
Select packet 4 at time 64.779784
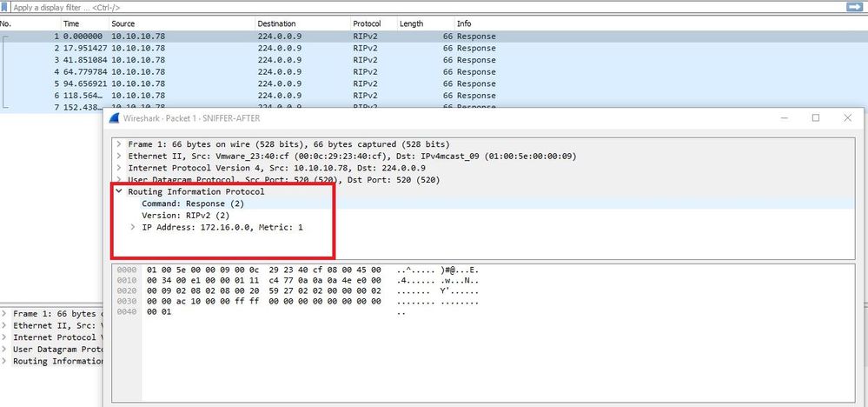tap(434, 72)
